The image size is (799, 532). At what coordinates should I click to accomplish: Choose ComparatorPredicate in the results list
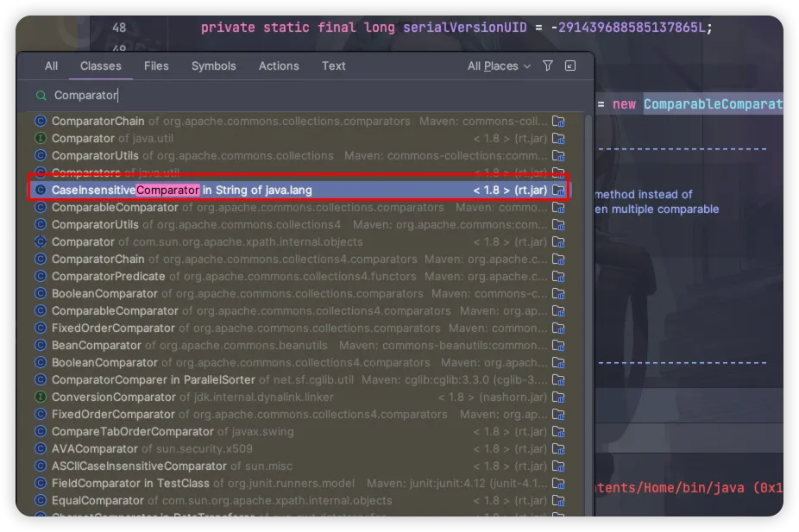(108, 276)
